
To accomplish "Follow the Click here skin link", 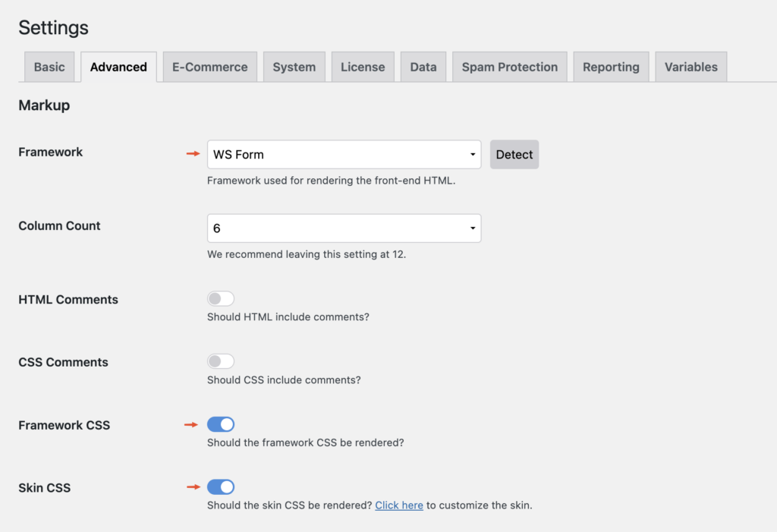I will pos(399,505).
